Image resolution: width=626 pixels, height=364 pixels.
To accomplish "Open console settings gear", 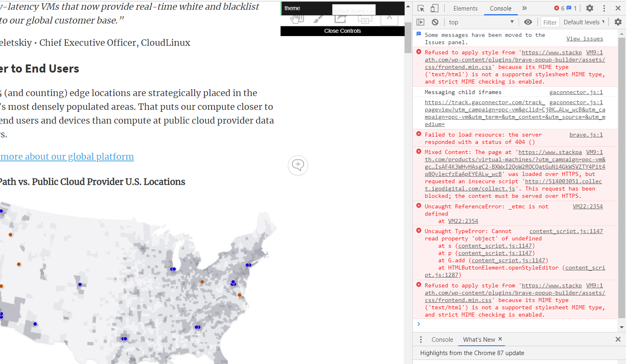I will click(x=618, y=22).
